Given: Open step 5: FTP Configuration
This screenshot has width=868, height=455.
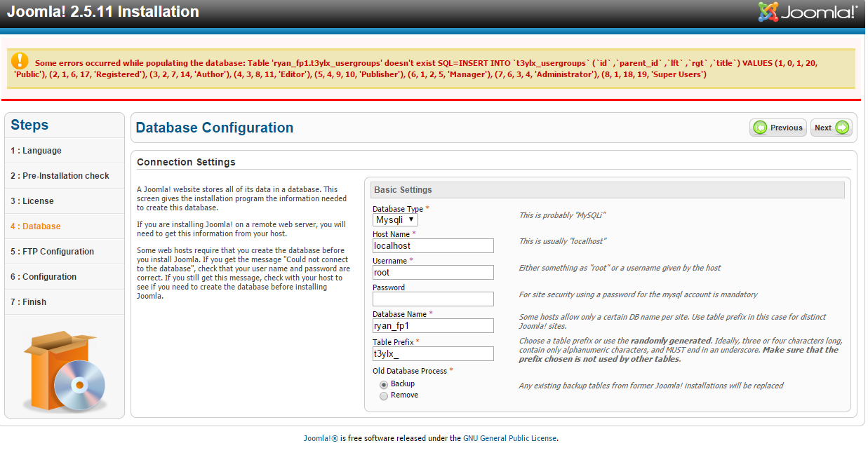Looking at the screenshot, I should [52, 251].
